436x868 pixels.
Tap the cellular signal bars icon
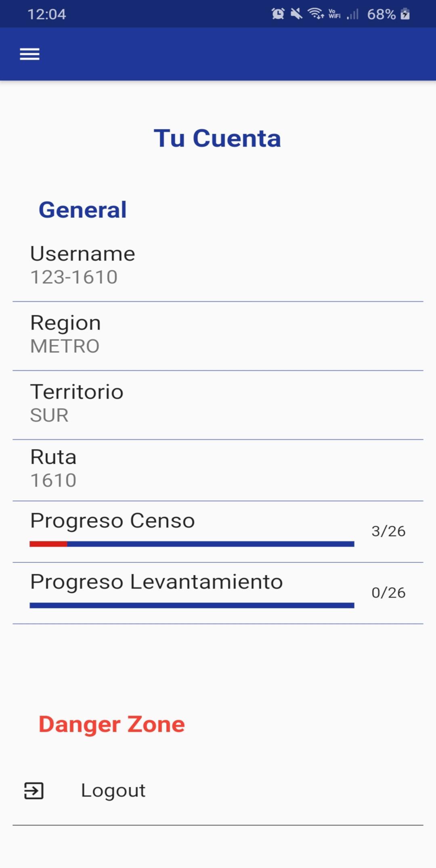pyautogui.click(x=353, y=15)
